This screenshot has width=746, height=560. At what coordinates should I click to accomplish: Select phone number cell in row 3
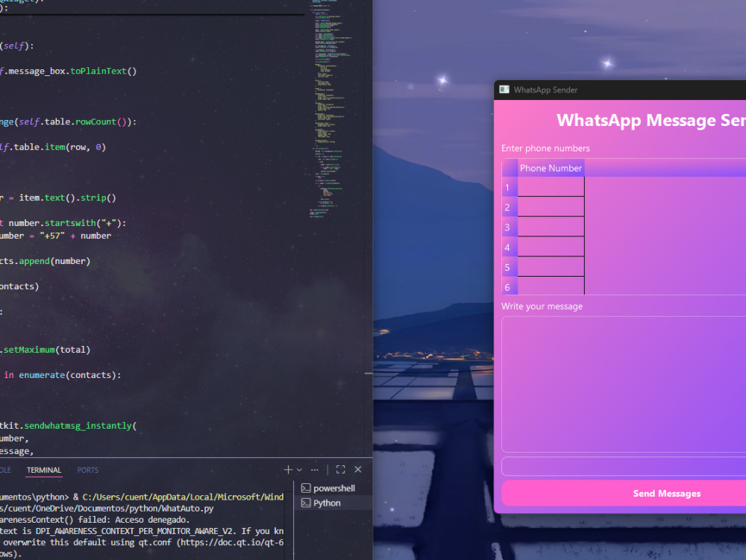pos(551,227)
